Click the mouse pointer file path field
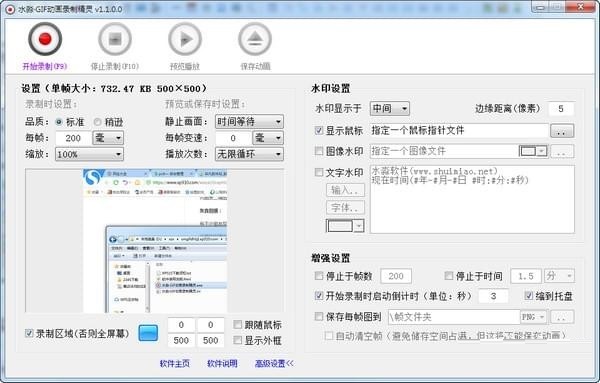 pyautogui.click(x=459, y=131)
